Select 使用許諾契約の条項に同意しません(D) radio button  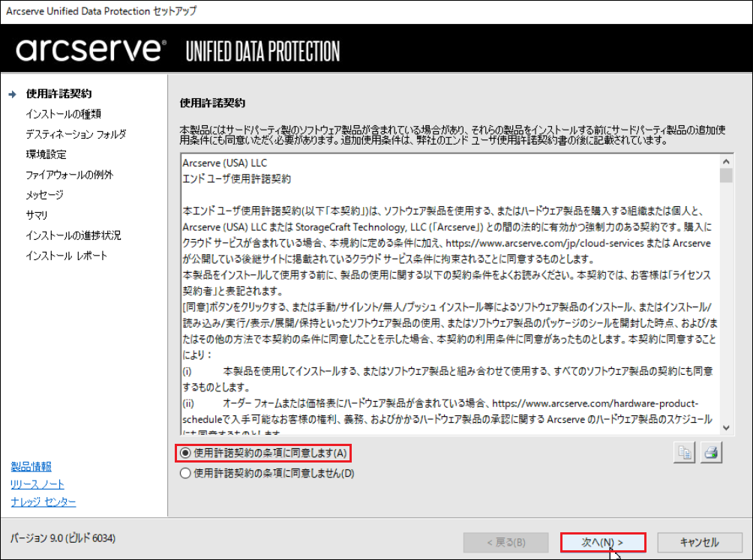coord(185,473)
